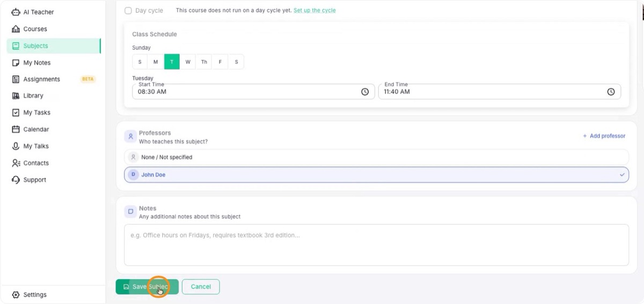Viewport: 644px width, 304px height.
Task: Click the Notes text area
Action: tap(376, 245)
